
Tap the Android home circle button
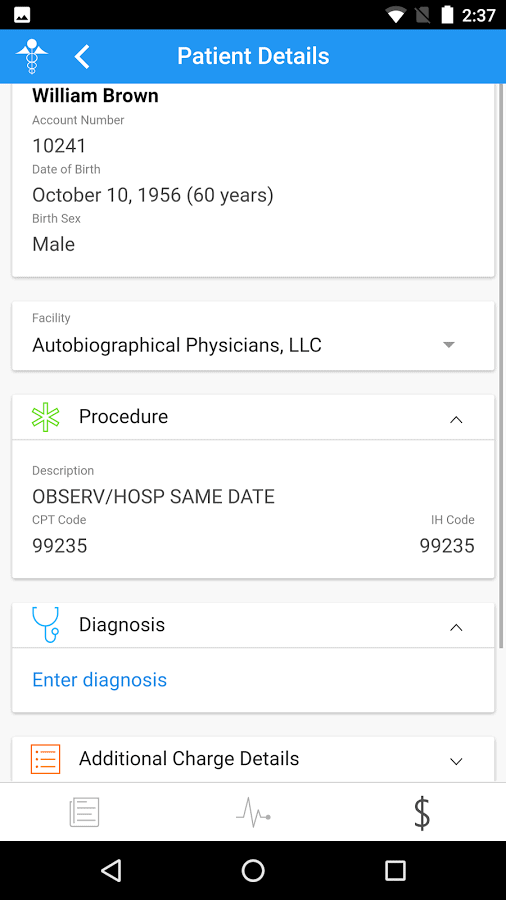253,870
